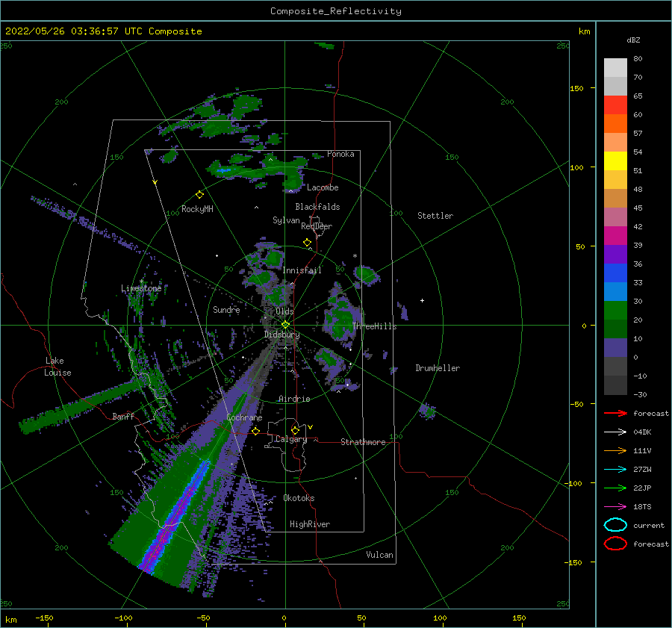Click the orange 111V arrow legend icon
This screenshot has height=628, width=672.
click(x=615, y=450)
